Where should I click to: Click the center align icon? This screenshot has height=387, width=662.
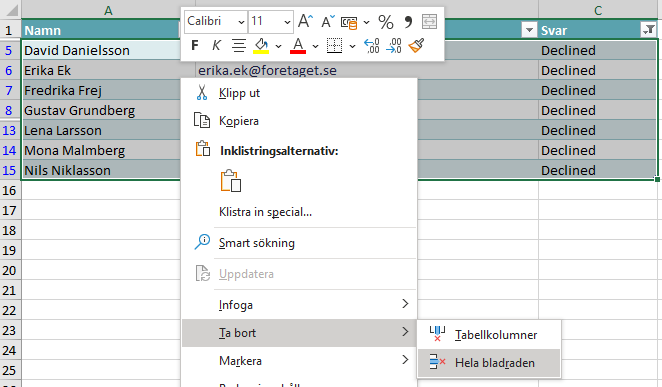239,45
